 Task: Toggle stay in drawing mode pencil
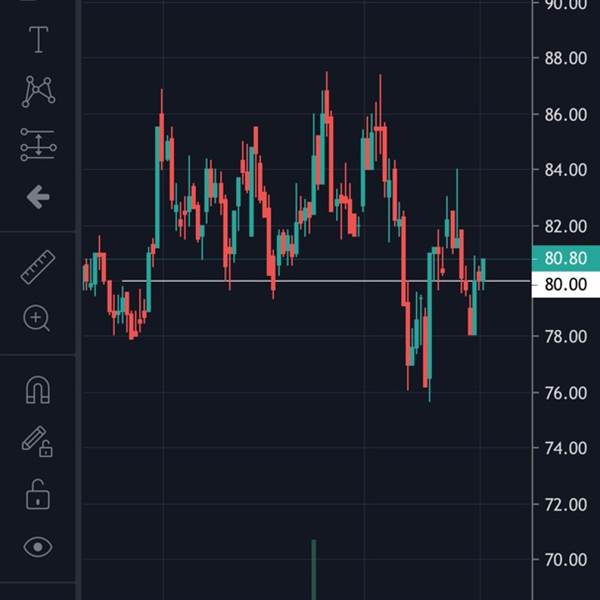pos(37,442)
